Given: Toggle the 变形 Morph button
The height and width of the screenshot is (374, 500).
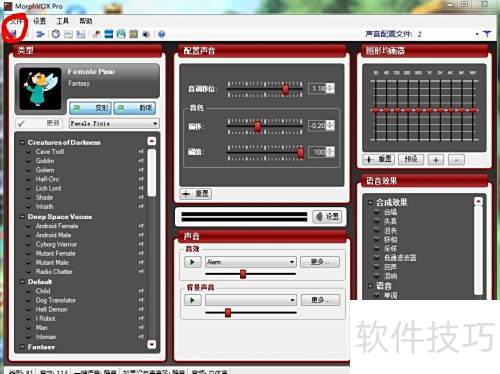Looking at the screenshot, I should click(90, 108).
